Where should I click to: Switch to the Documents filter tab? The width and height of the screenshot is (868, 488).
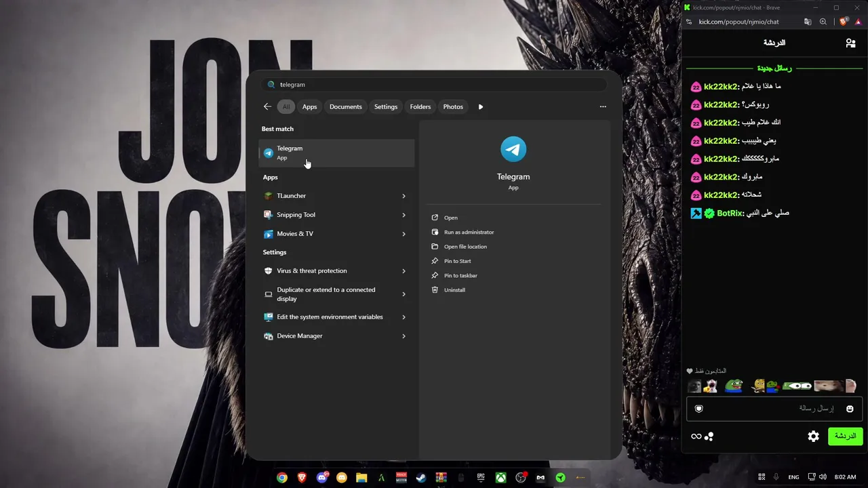point(346,106)
